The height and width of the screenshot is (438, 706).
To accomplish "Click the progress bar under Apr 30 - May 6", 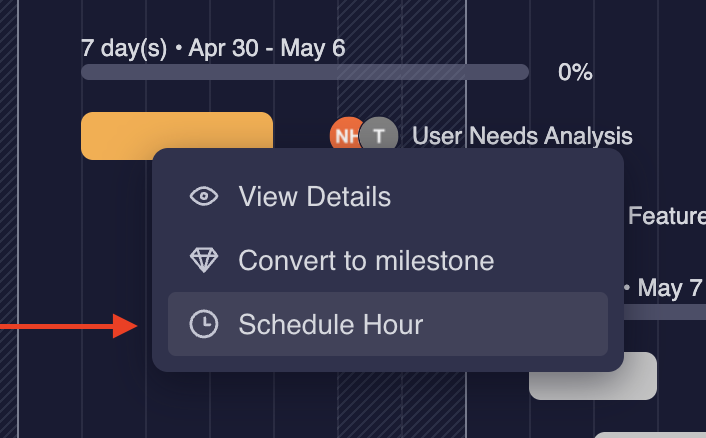I will coord(304,72).
